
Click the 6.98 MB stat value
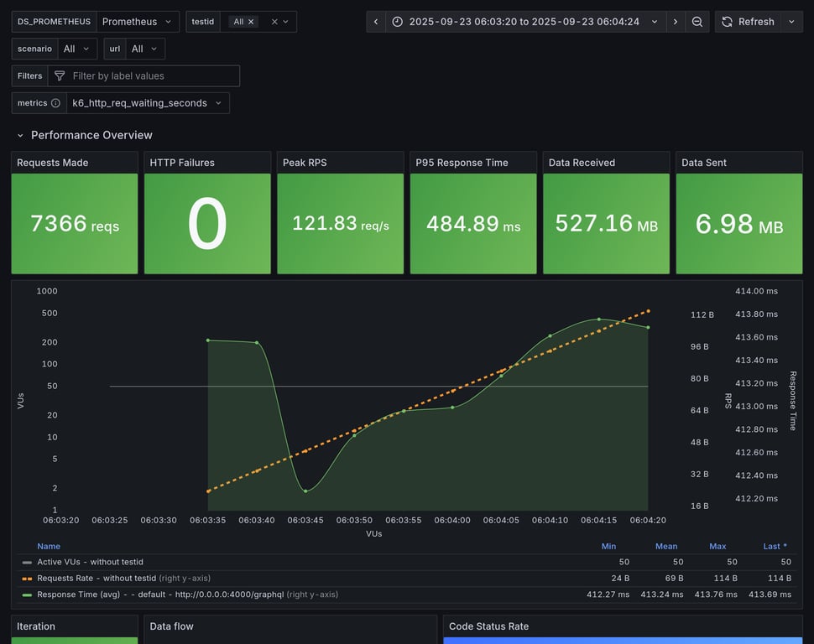(739, 224)
